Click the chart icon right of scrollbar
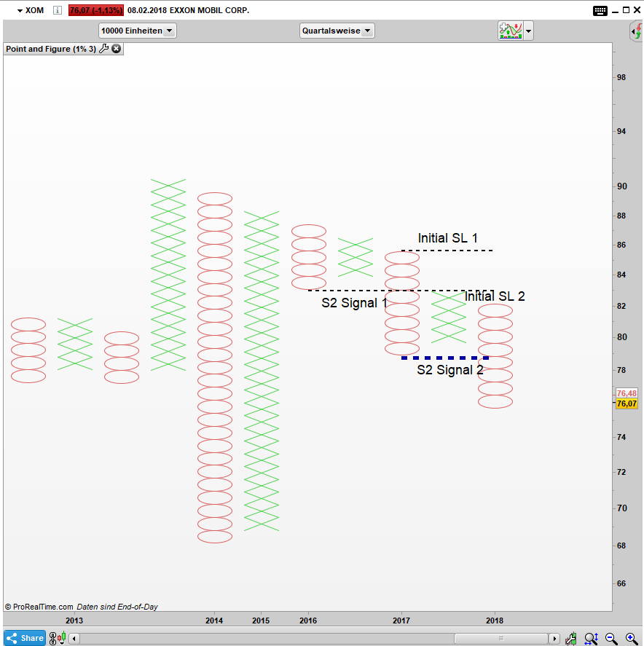This screenshot has width=644, height=646. [573, 639]
